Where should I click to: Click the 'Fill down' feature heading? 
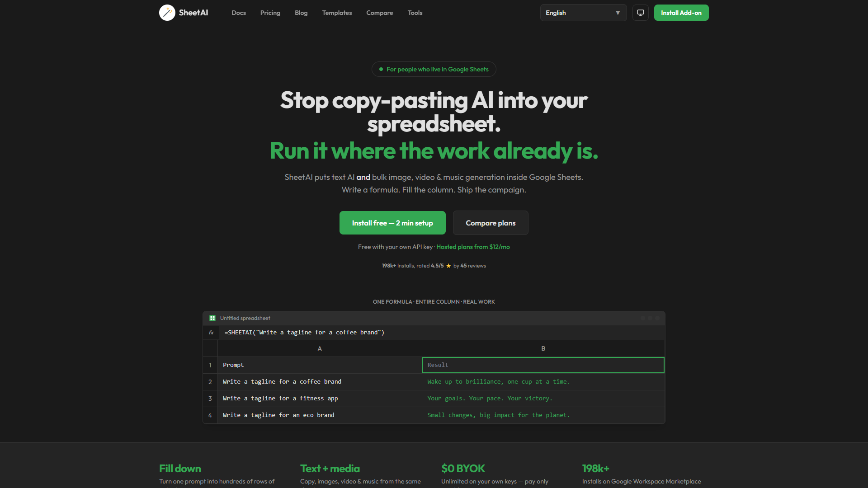180,469
